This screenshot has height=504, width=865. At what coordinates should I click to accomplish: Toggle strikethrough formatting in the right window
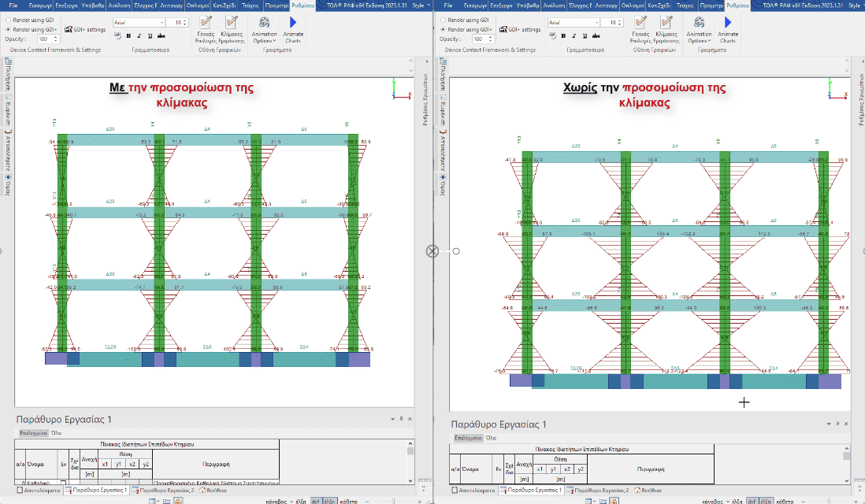point(596,35)
